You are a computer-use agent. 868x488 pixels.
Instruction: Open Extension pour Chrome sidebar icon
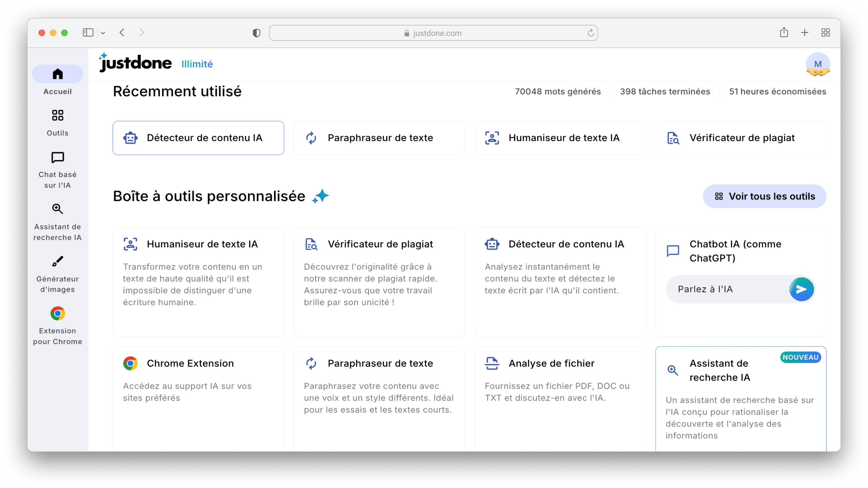tap(58, 314)
